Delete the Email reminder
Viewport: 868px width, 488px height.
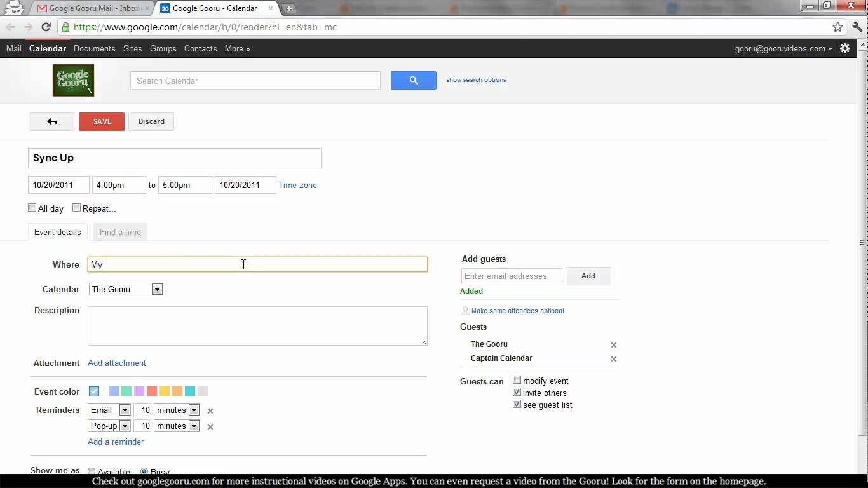pyautogui.click(x=210, y=411)
